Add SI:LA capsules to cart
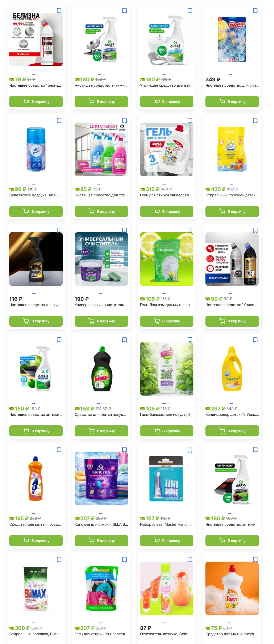Image resolution: width=274 pixels, height=644 pixels. coord(101,541)
